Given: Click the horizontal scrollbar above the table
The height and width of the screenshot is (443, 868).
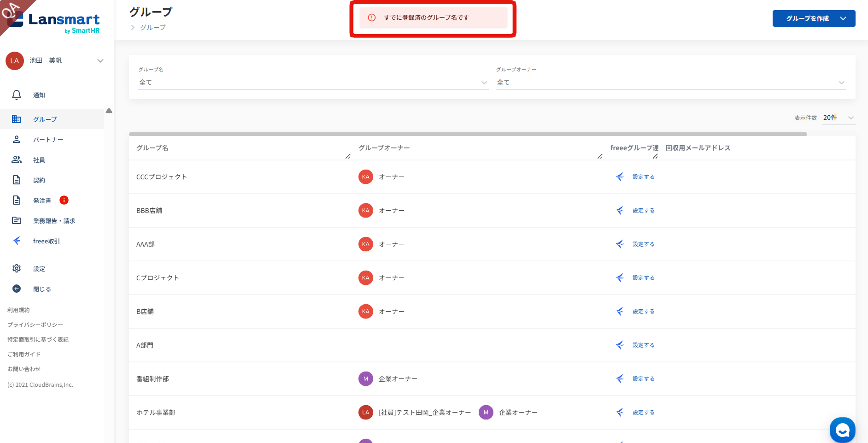Looking at the screenshot, I should (468, 134).
